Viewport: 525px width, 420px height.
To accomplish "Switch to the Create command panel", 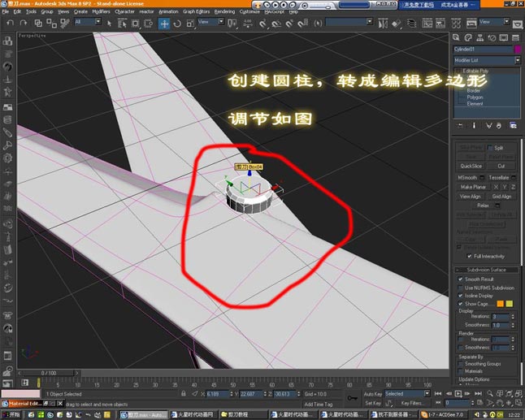I will click(456, 38).
